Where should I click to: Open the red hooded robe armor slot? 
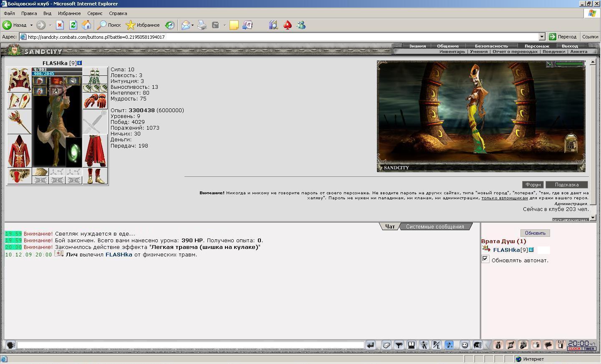[x=19, y=151]
